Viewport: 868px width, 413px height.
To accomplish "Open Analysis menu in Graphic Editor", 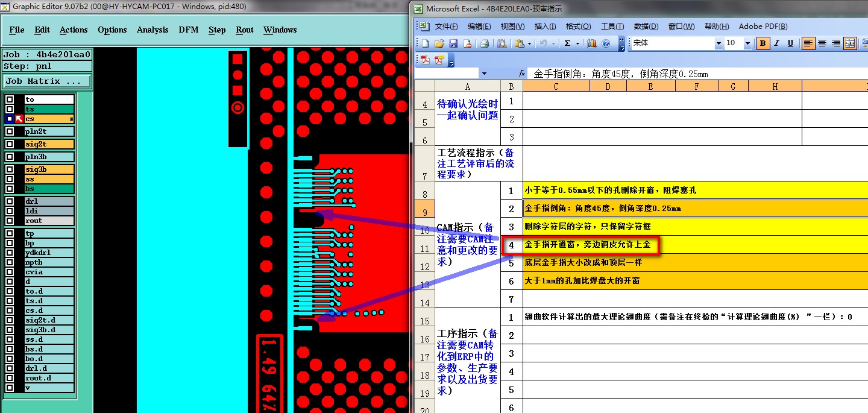I will pyautogui.click(x=153, y=30).
